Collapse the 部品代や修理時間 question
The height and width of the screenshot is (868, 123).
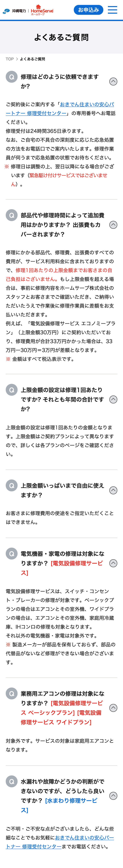pos(113,225)
